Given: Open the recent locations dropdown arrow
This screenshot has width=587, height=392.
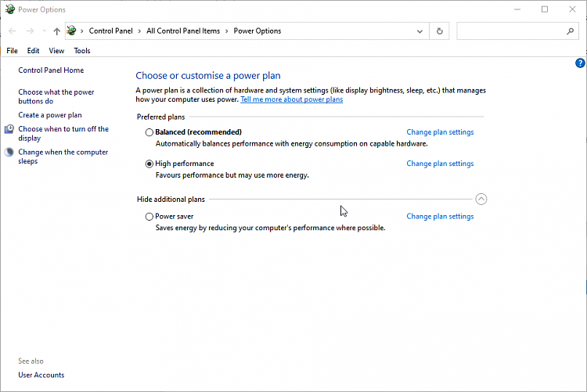Looking at the screenshot, I should (x=44, y=31).
